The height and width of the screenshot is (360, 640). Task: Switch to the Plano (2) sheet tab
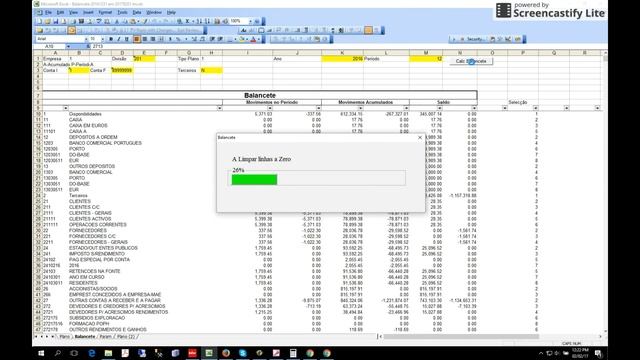126,336
